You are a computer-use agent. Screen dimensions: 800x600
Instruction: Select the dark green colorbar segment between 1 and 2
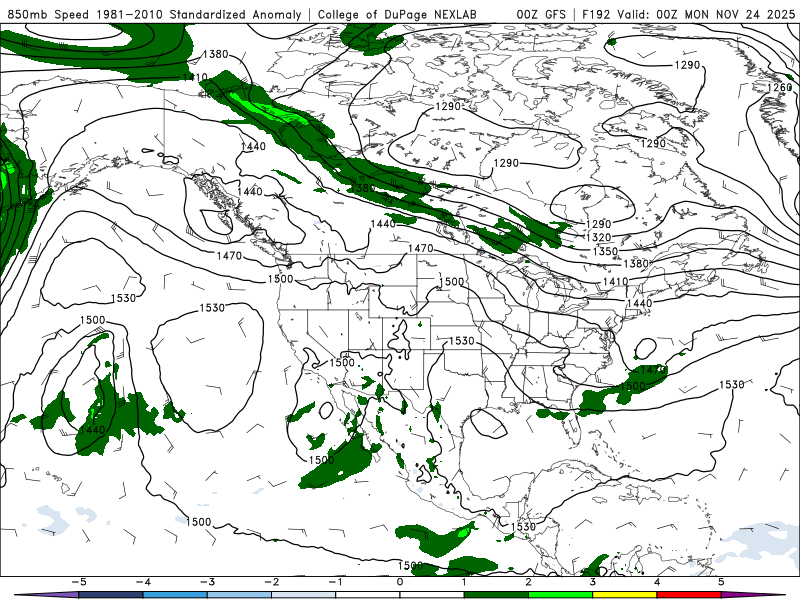pos(496,595)
